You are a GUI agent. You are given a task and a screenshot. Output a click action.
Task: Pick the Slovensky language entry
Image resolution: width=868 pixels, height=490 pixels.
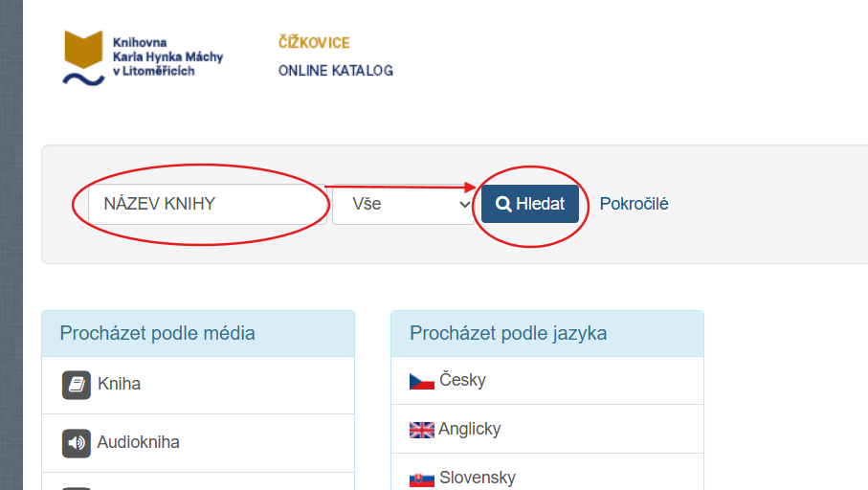pos(477,478)
